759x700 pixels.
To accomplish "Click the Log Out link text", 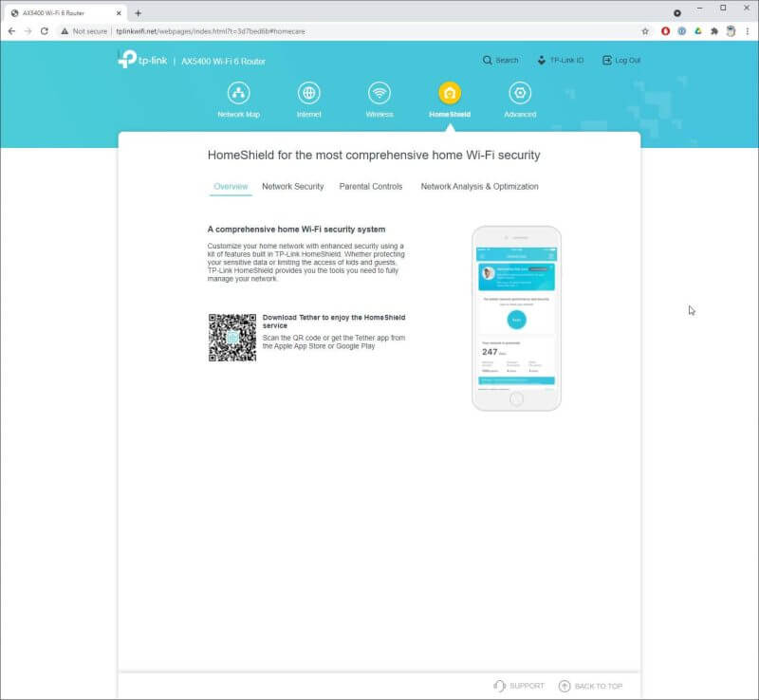I will [x=628, y=60].
